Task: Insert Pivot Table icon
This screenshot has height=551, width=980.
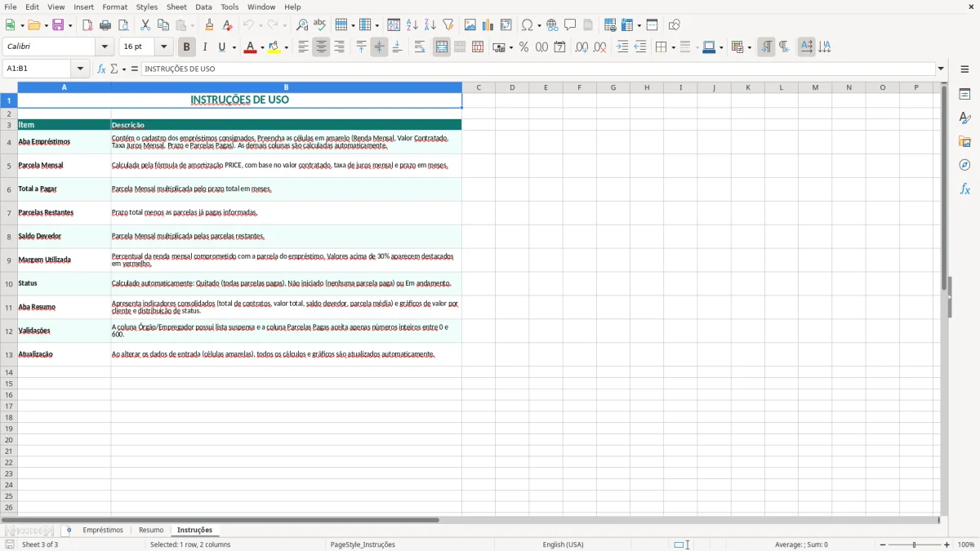Action: click(x=506, y=25)
